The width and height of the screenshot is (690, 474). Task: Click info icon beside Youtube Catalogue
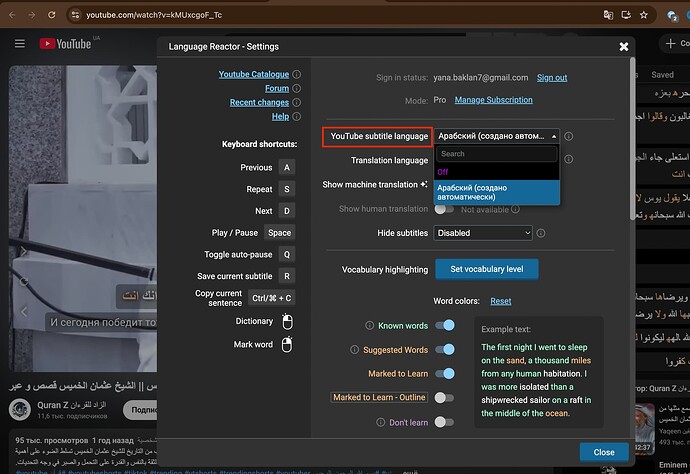[297, 74]
